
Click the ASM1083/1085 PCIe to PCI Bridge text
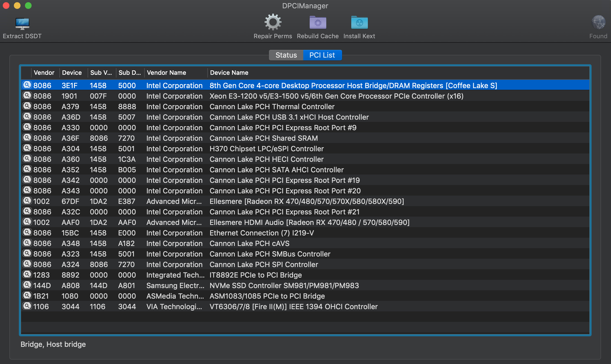[267, 296]
